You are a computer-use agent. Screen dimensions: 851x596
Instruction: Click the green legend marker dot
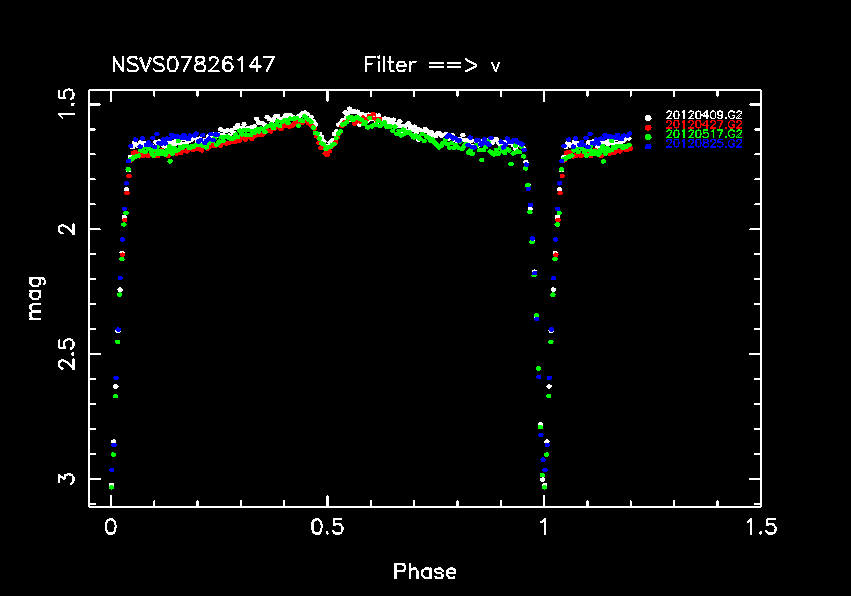click(x=648, y=135)
